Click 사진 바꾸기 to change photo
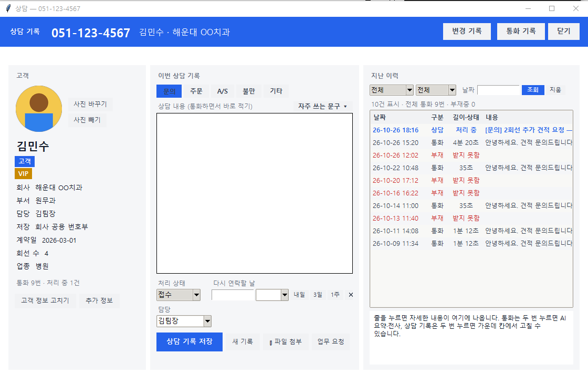Screen dimensions: 588x374 coord(90,104)
